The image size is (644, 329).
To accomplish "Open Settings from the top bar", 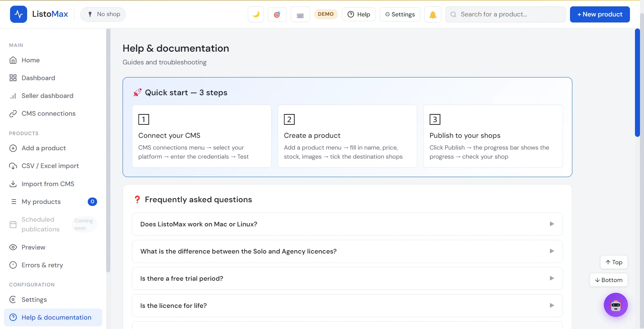I will (400, 14).
